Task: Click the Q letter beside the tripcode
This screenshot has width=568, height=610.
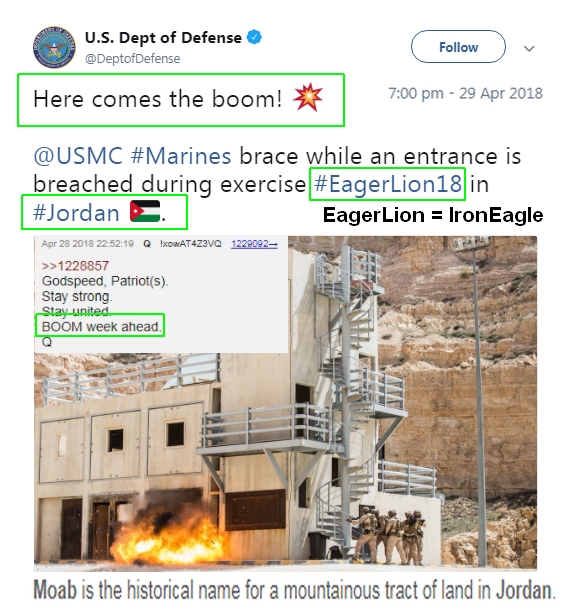Action: pyautogui.click(x=147, y=244)
